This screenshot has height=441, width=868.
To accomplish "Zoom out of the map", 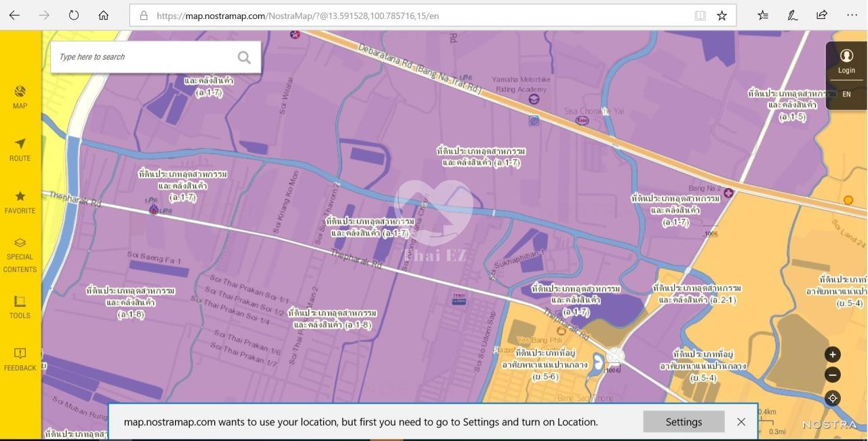I will 833,375.
